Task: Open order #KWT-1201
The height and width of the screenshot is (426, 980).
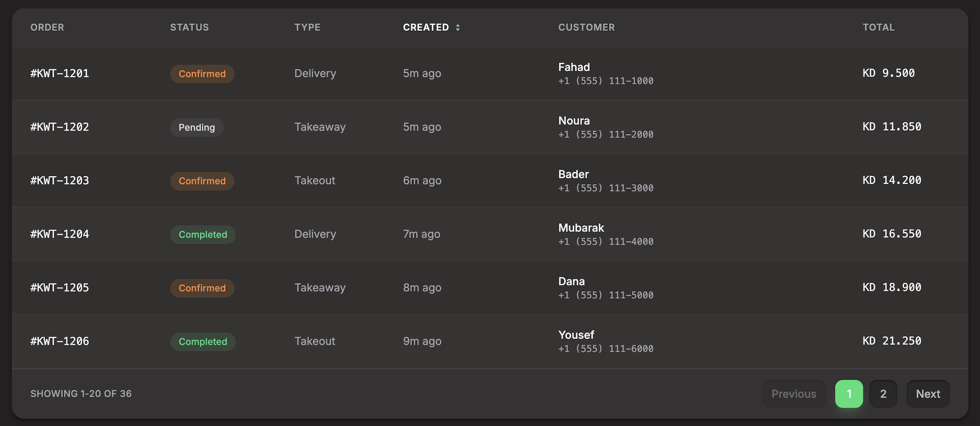Action: tap(60, 74)
